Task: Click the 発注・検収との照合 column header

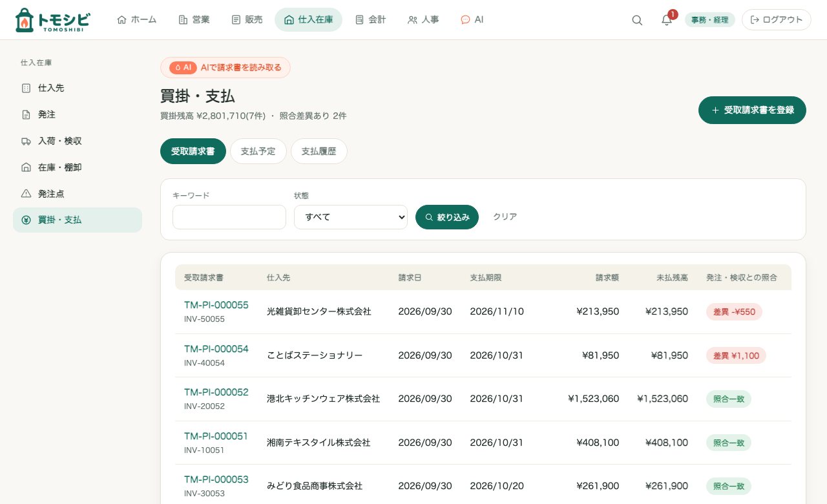Action: point(742,277)
